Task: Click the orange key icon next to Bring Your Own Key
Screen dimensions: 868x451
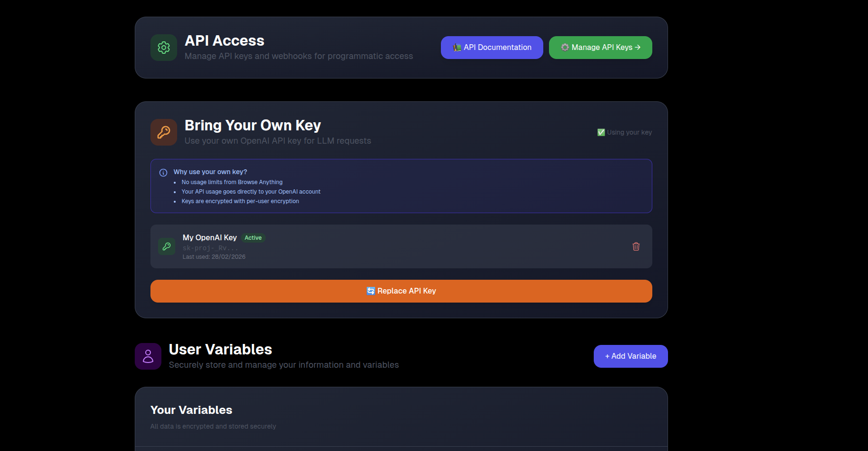Action: coord(163,132)
